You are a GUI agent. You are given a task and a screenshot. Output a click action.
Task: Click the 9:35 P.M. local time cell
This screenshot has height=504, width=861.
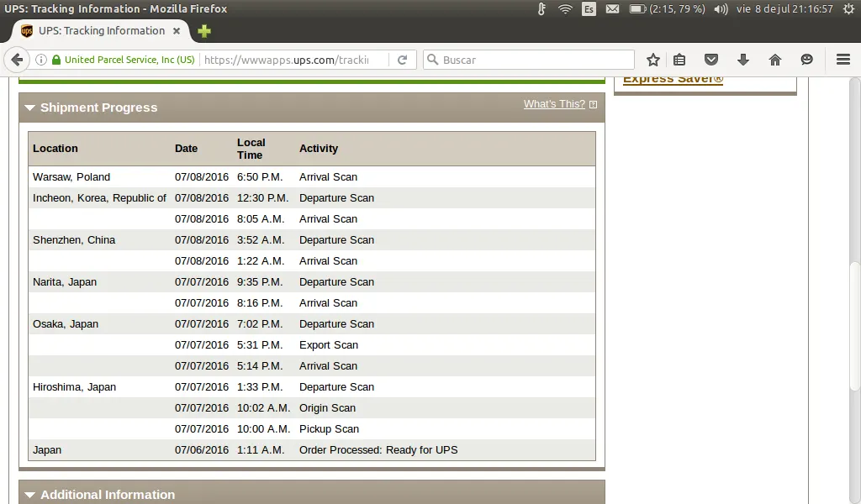click(260, 282)
